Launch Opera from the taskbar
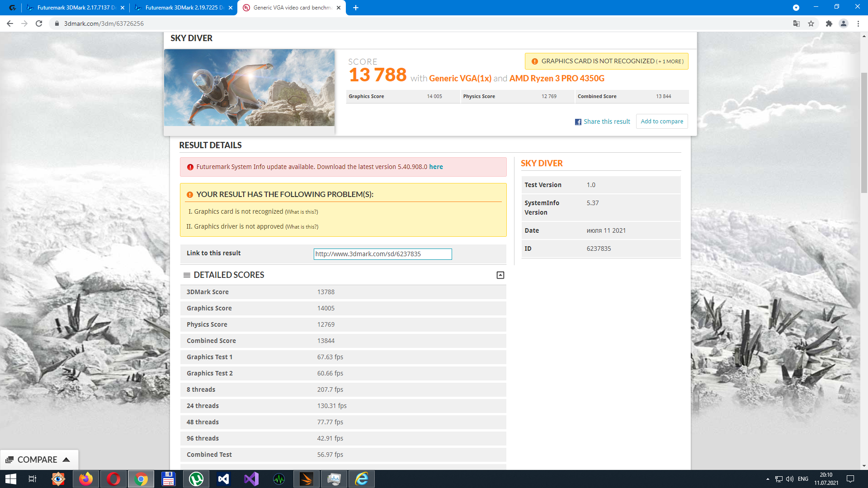Viewport: 868px width, 488px height. pyautogui.click(x=113, y=479)
